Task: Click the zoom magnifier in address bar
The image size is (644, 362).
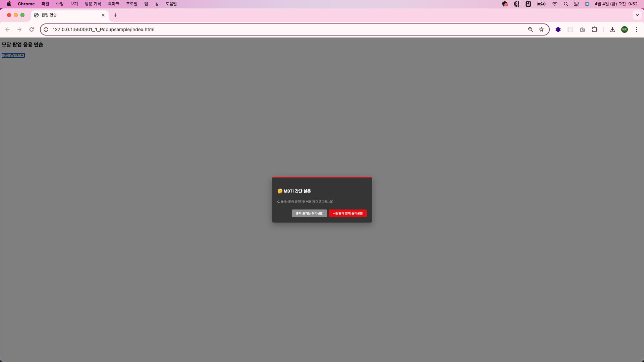Action: click(530, 29)
